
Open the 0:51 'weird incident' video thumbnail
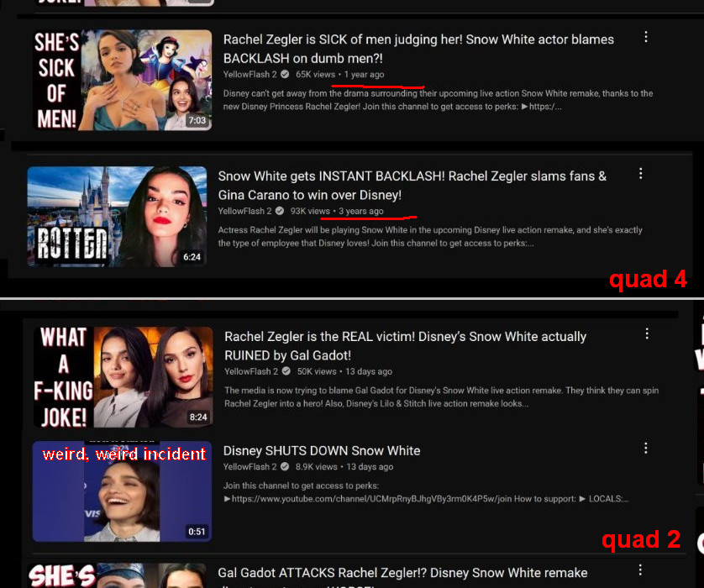point(122,491)
